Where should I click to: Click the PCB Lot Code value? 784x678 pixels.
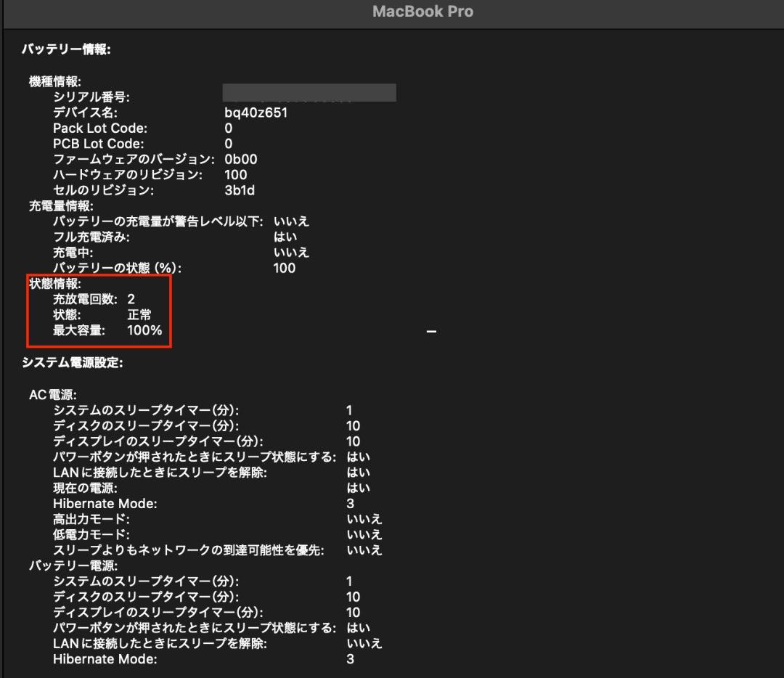227,143
